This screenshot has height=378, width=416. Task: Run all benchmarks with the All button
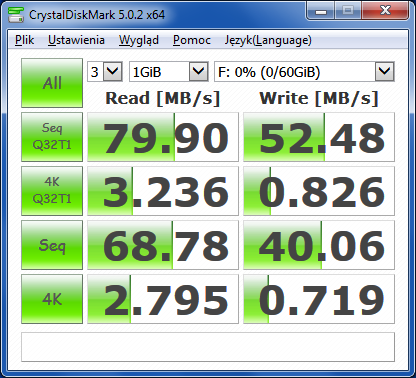[52, 83]
